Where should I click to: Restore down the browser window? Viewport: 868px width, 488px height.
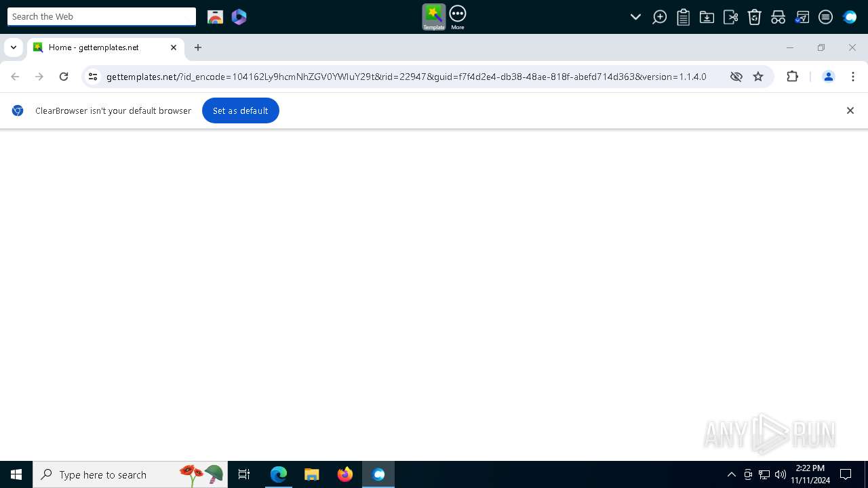821,47
